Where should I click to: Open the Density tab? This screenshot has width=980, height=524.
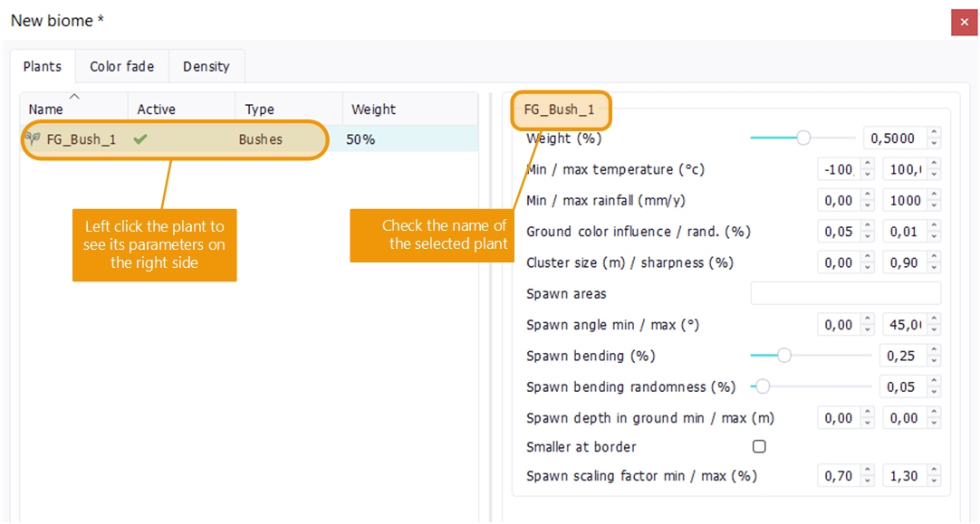(x=207, y=67)
